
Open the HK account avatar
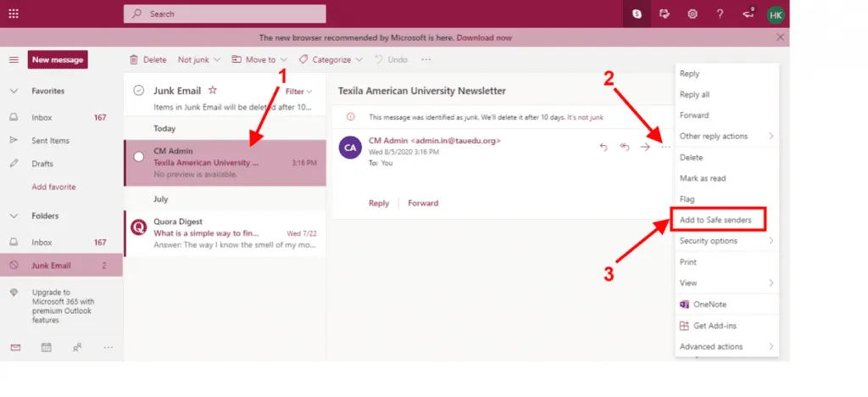(x=776, y=14)
